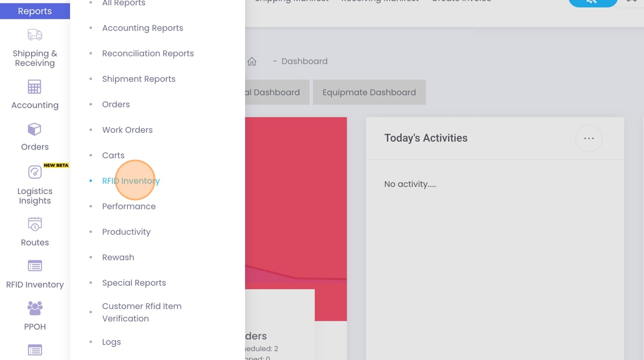The image size is (644, 360).
Task: Choose Carts report option
Action: click(x=113, y=155)
